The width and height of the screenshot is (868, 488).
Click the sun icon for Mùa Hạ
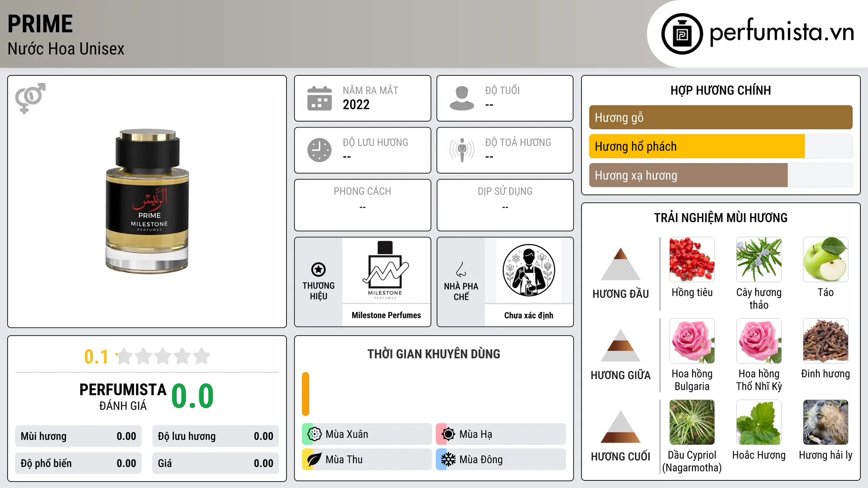pyautogui.click(x=448, y=434)
